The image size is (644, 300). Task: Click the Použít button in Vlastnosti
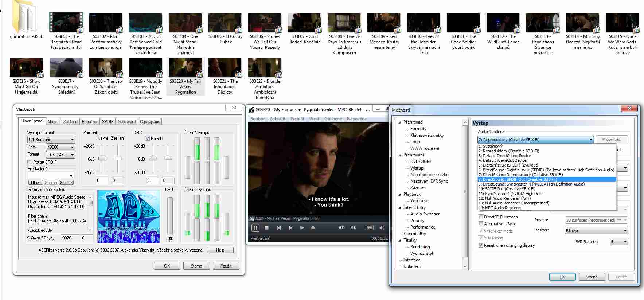tap(226, 266)
